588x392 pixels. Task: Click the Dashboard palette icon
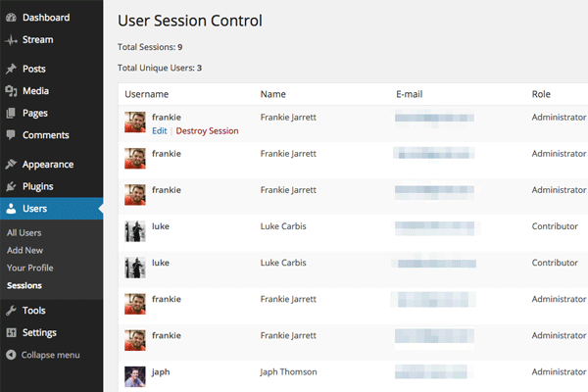[x=11, y=18]
